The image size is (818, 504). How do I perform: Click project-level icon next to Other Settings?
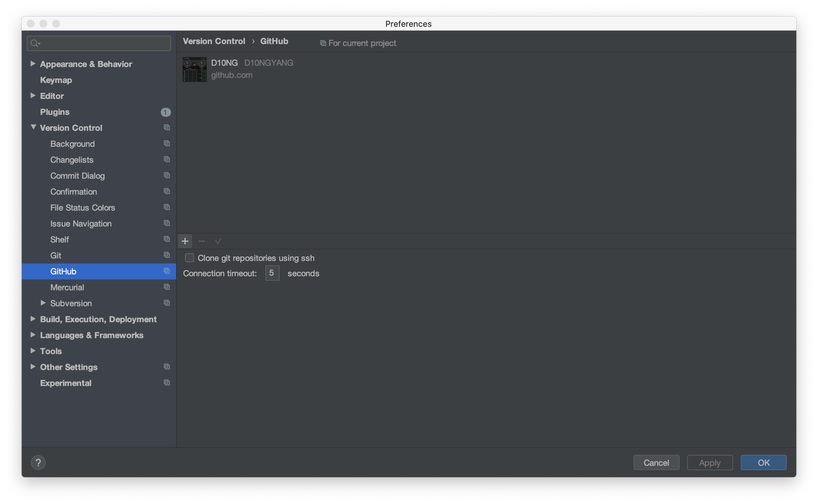167,367
